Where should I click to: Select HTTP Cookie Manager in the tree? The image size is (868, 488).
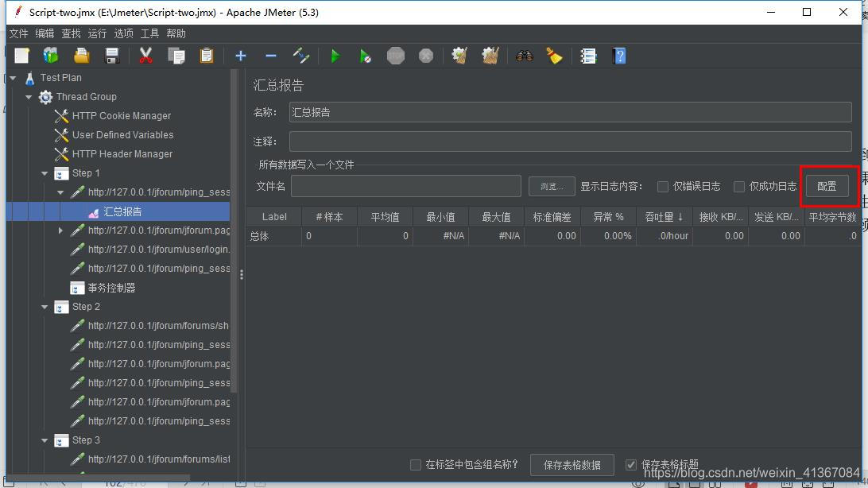[x=113, y=116]
